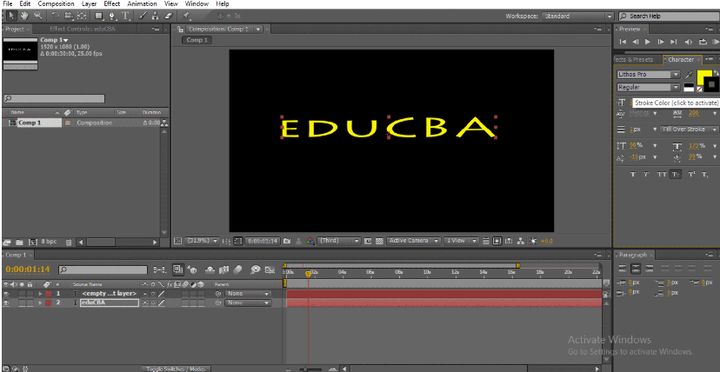This screenshot has width=720, height=372.
Task: Select the Pan Behind anchor tool
Action: pyautogui.click(x=82, y=16)
